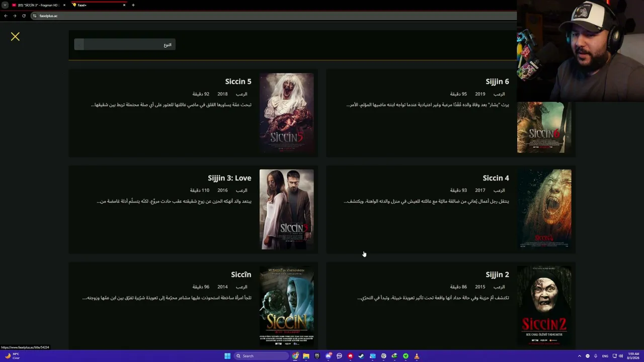Click the year 2019 on Sijjin 6
The height and width of the screenshot is (362, 644).
(480, 94)
